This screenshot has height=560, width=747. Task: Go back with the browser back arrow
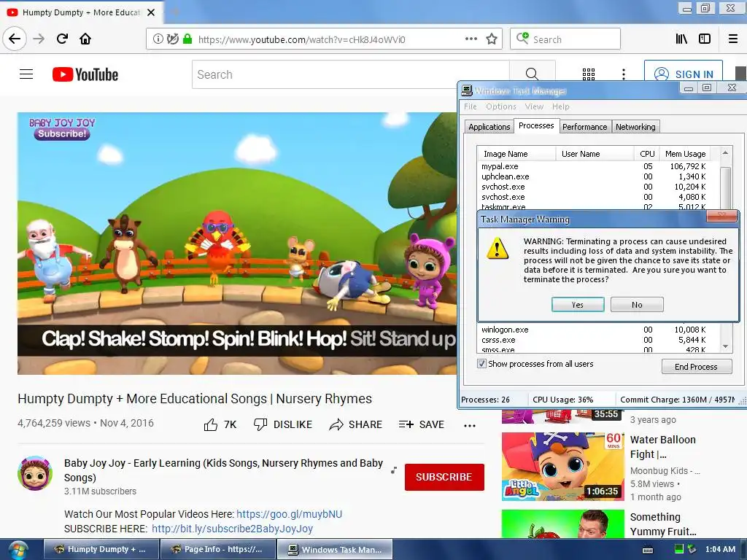point(15,39)
